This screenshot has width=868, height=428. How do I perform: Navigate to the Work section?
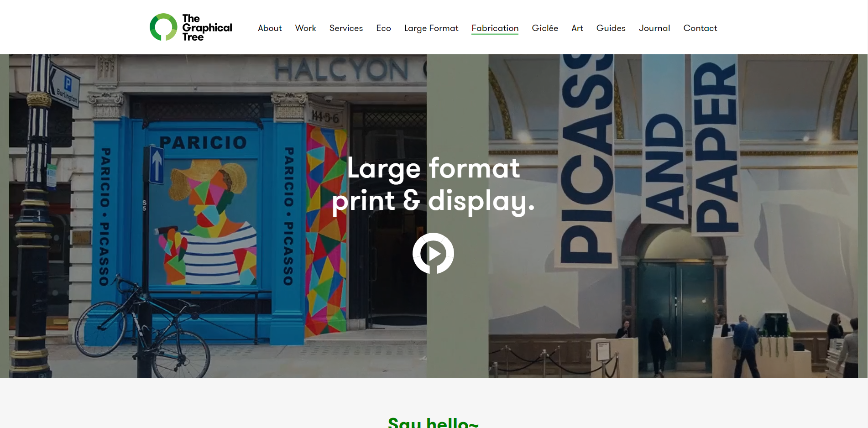click(305, 28)
